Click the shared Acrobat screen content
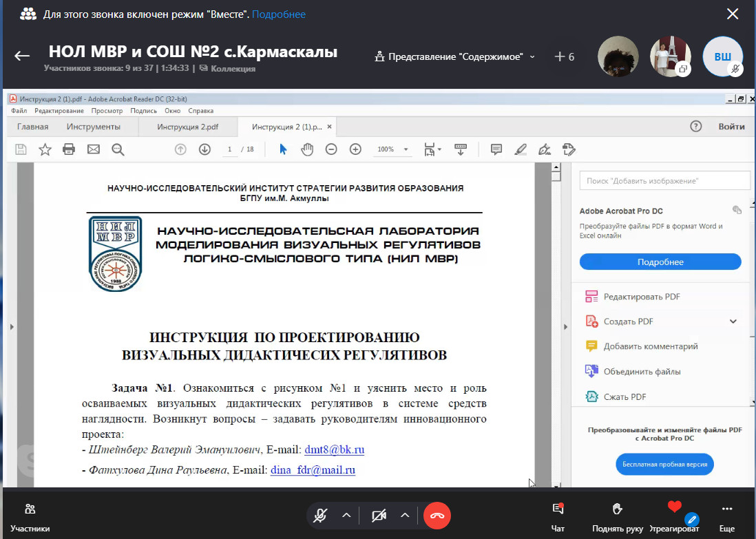756x539 pixels. click(x=284, y=310)
